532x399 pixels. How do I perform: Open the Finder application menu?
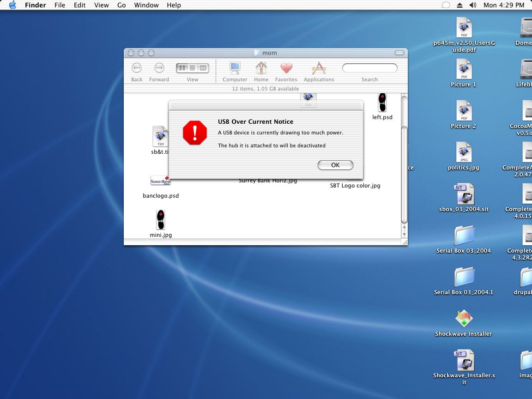click(35, 5)
